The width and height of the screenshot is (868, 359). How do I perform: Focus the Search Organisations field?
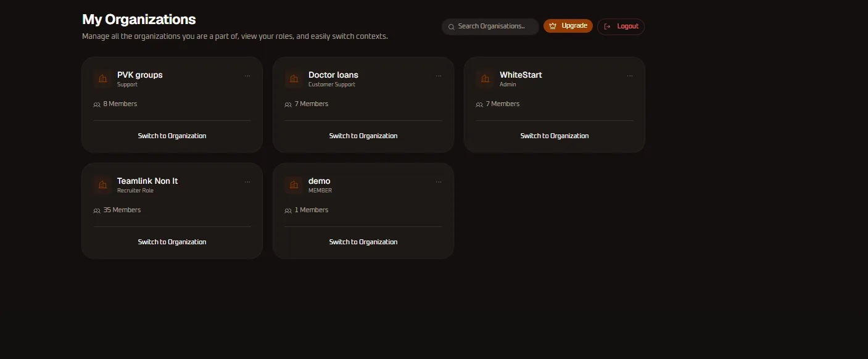(x=490, y=27)
